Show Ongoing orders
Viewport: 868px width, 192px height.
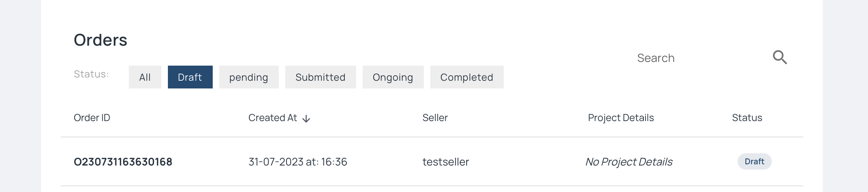point(393,77)
